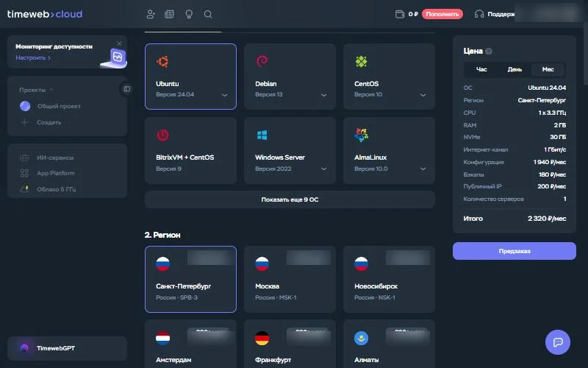Viewport: 588px width, 368px height.
Task: Click the 2. Регион section heading
Action: point(162,235)
